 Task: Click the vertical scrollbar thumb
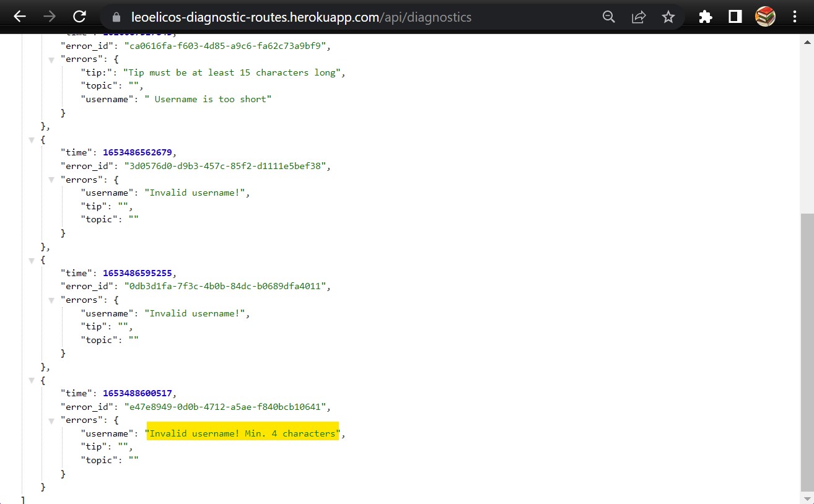pyautogui.click(x=807, y=353)
